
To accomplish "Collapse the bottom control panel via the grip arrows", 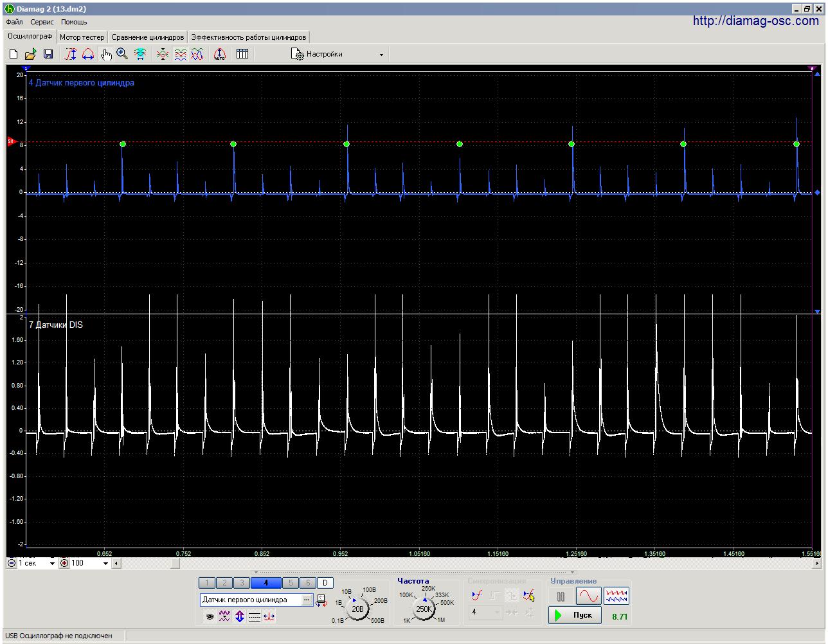I will [413, 572].
